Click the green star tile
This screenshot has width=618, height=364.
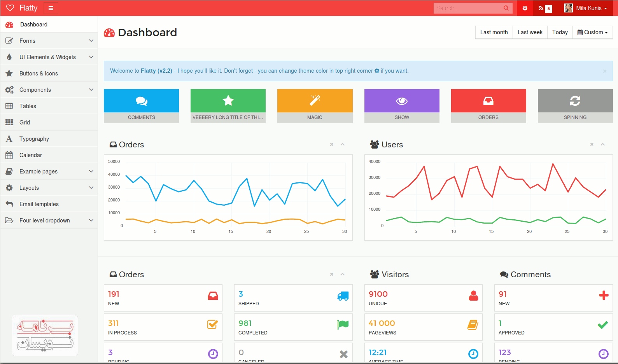(x=228, y=101)
